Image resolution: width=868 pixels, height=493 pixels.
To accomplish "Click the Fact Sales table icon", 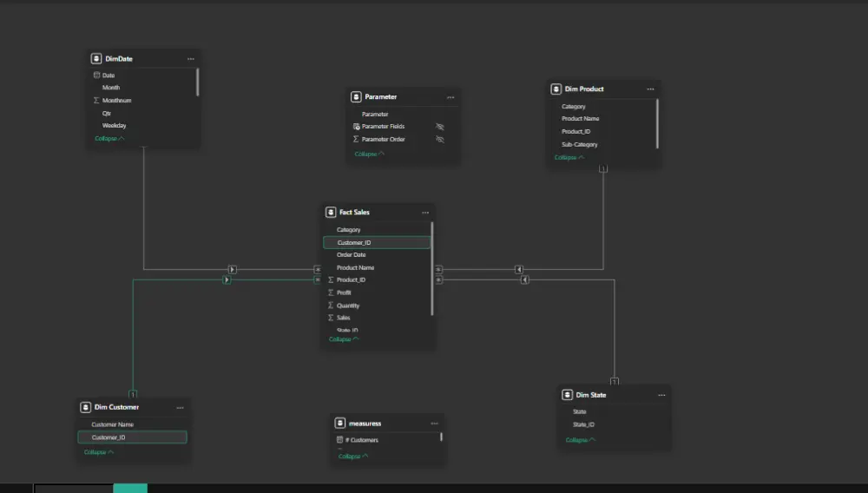I will (331, 213).
